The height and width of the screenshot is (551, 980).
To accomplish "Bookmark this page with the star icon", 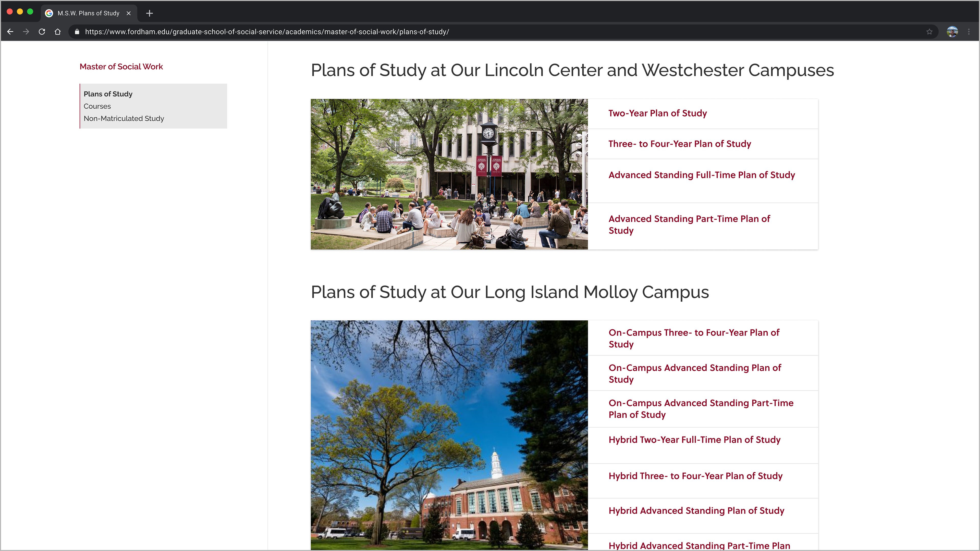I will click(929, 32).
